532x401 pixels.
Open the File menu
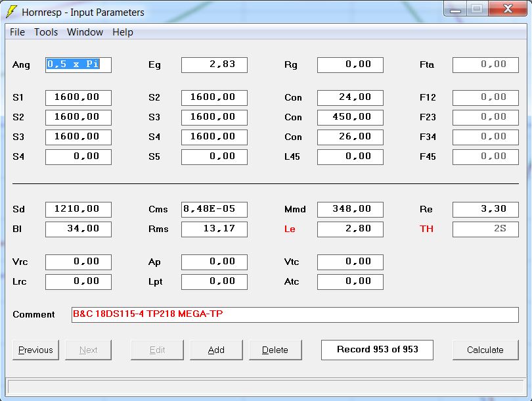click(17, 32)
